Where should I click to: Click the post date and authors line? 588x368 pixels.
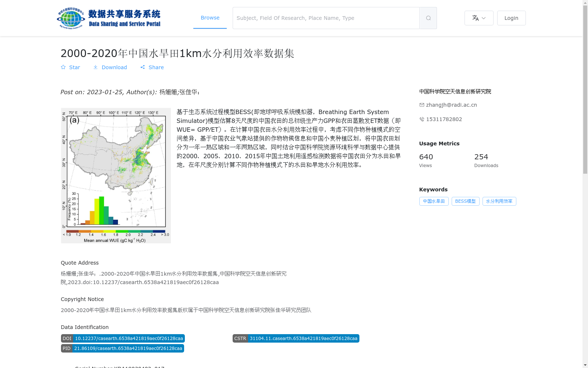130,92
